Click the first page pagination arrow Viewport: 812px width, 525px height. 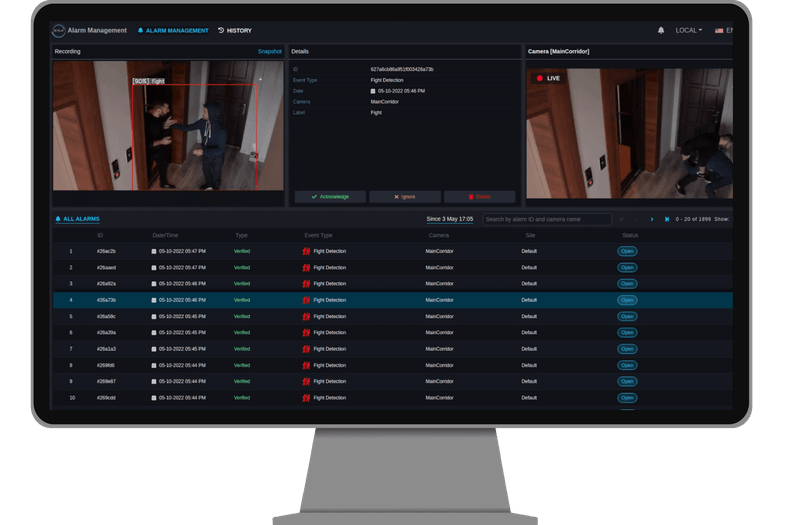tap(621, 219)
